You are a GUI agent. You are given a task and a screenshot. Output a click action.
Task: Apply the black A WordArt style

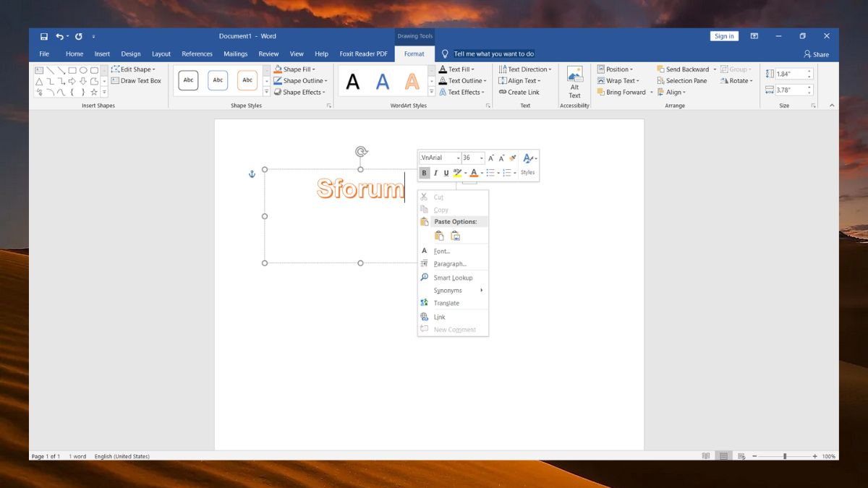pyautogui.click(x=353, y=82)
